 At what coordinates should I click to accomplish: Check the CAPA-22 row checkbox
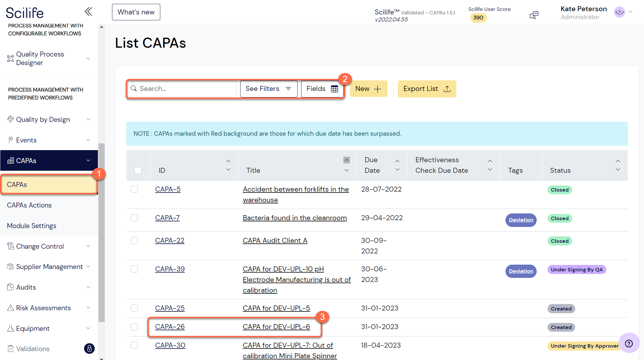pyautogui.click(x=134, y=240)
